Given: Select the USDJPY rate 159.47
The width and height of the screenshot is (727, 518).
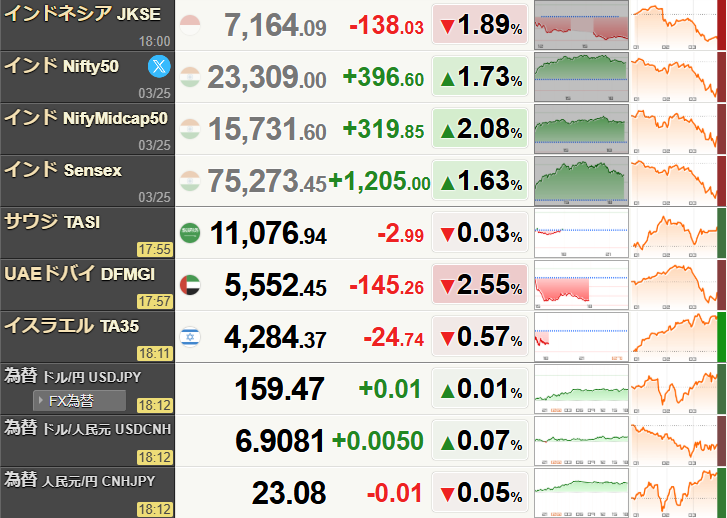Looking at the screenshot, I should pos(280,389).
